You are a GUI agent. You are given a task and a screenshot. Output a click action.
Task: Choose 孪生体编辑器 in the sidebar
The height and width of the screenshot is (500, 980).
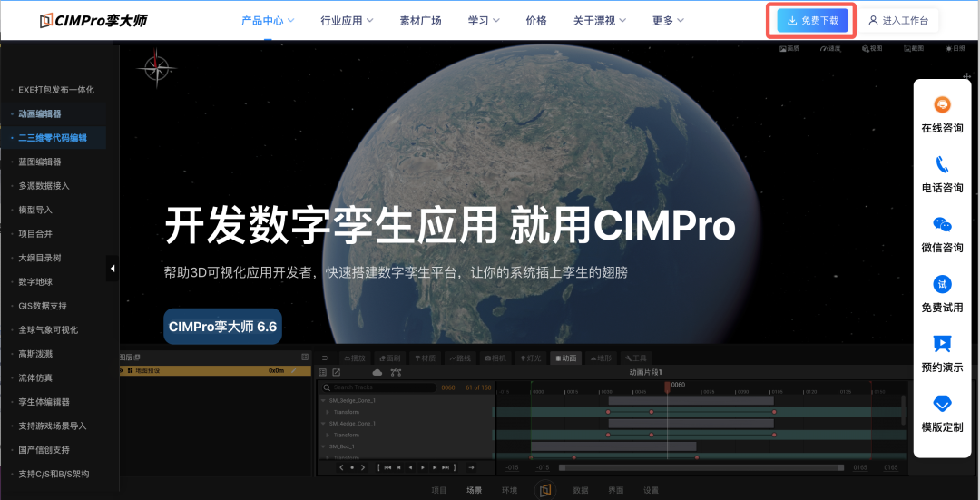pos(44,402)
